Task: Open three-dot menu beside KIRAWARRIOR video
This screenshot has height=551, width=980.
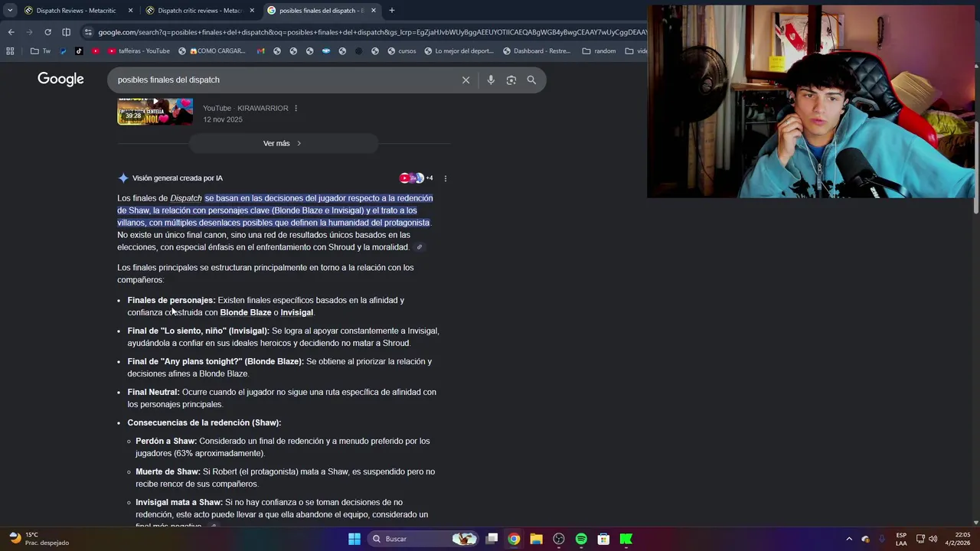Action: pos(296,108)
